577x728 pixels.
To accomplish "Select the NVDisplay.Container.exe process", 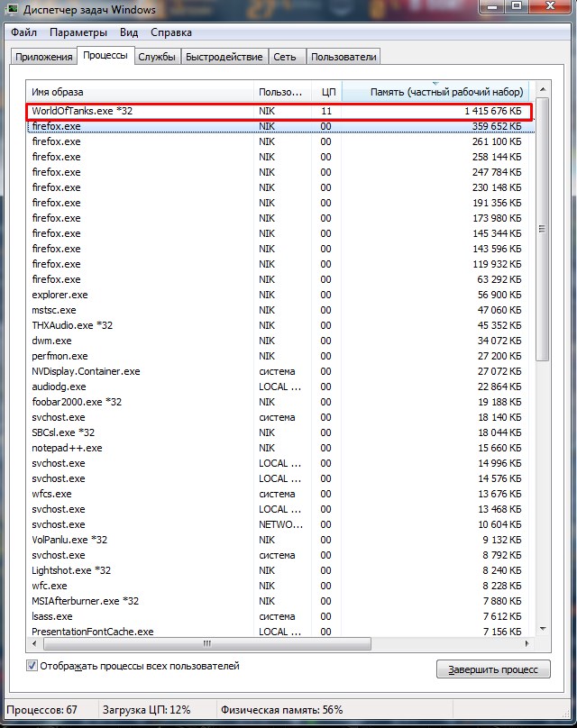I will pyautogui.click(x=279, y=371).
